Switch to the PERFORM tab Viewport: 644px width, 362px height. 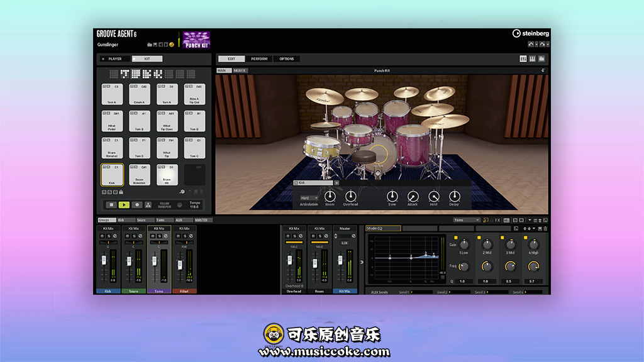pyautogui.click(x=259, y=59)
